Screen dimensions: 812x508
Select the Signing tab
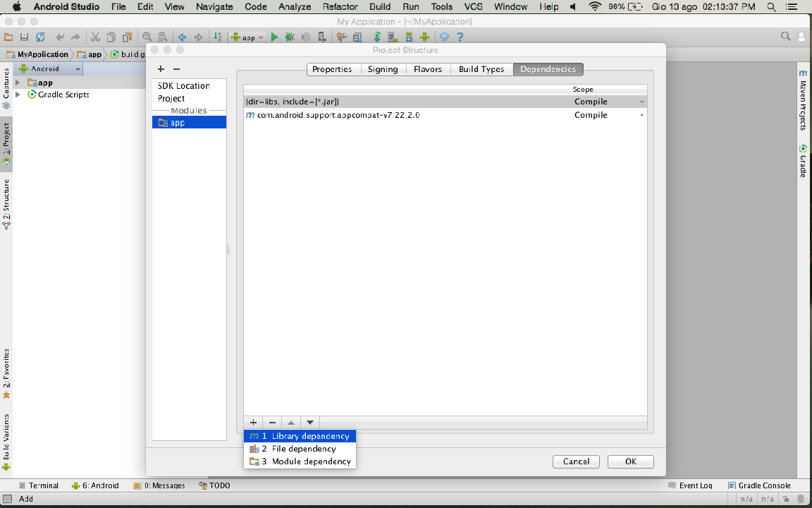click(x=383, y=69)
